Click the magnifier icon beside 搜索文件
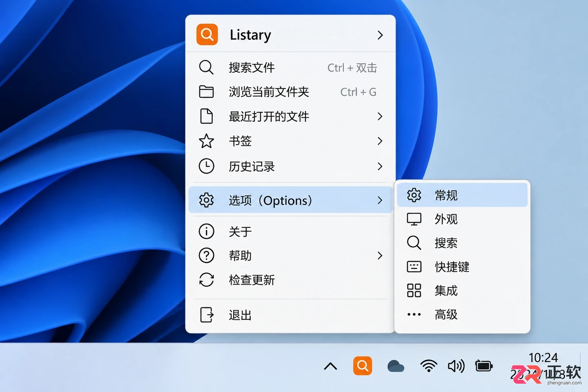Image resolution: width=588 pixels, height=392 pixels. tap(206, 67)
